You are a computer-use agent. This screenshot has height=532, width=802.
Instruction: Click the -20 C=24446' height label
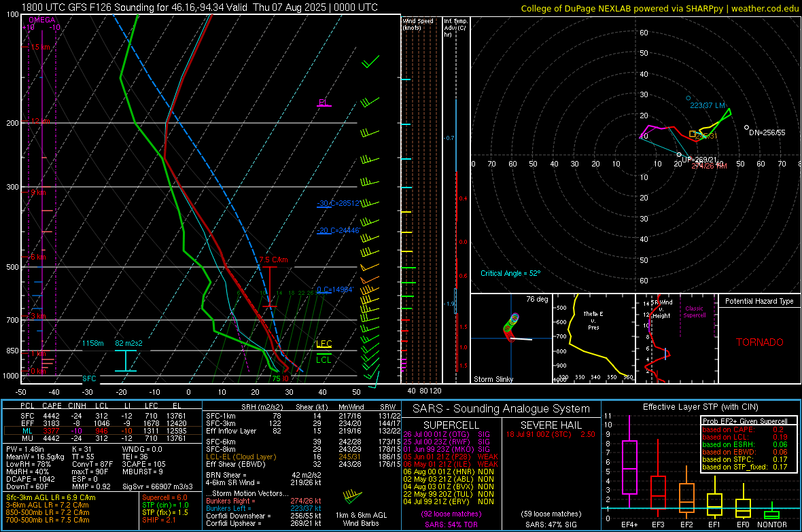pos(338,230)
